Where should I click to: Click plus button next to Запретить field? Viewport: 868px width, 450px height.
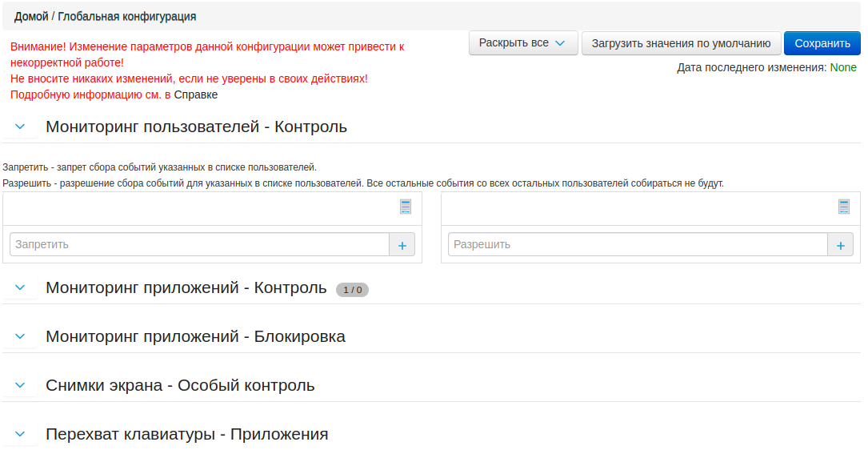[x=402, y=245]
